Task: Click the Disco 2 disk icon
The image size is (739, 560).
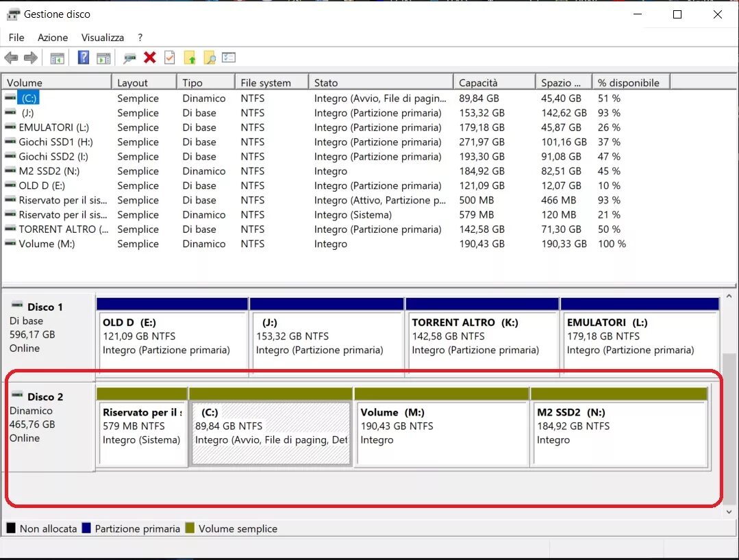Action: click(17, 395)
